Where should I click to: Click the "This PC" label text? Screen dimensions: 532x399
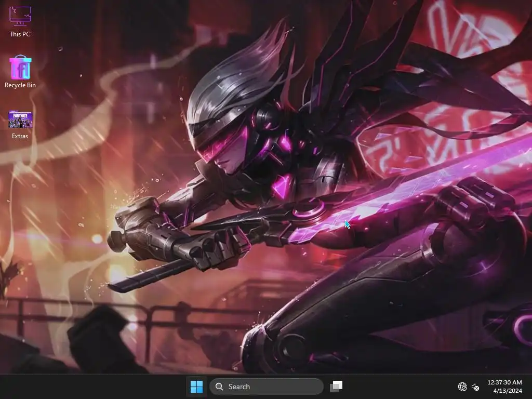[20, 34]
